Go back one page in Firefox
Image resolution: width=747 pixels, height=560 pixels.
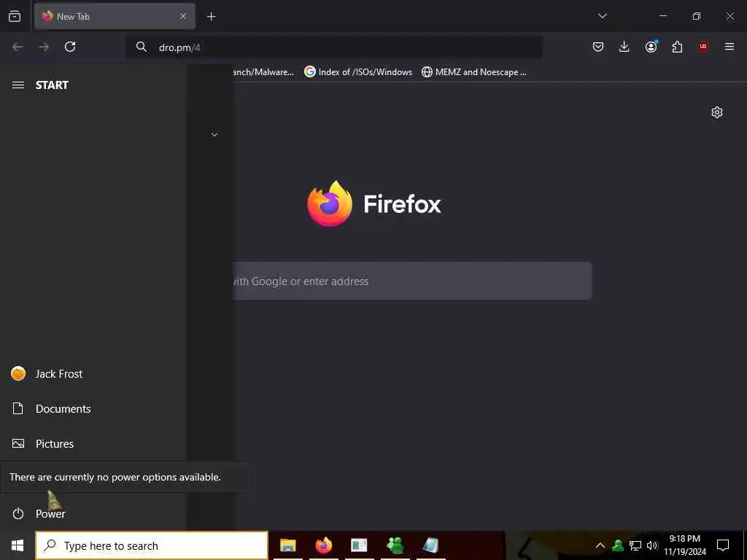coord(18,47)
